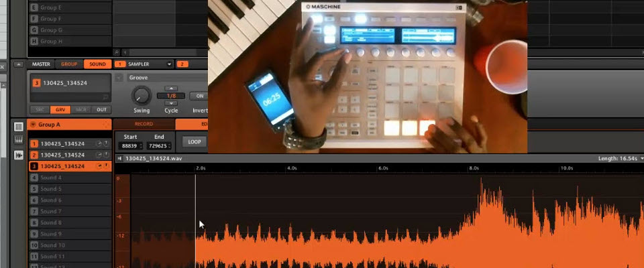
Task: Increase Cycle value with up arrow
Action: click(x=171, y=88)
